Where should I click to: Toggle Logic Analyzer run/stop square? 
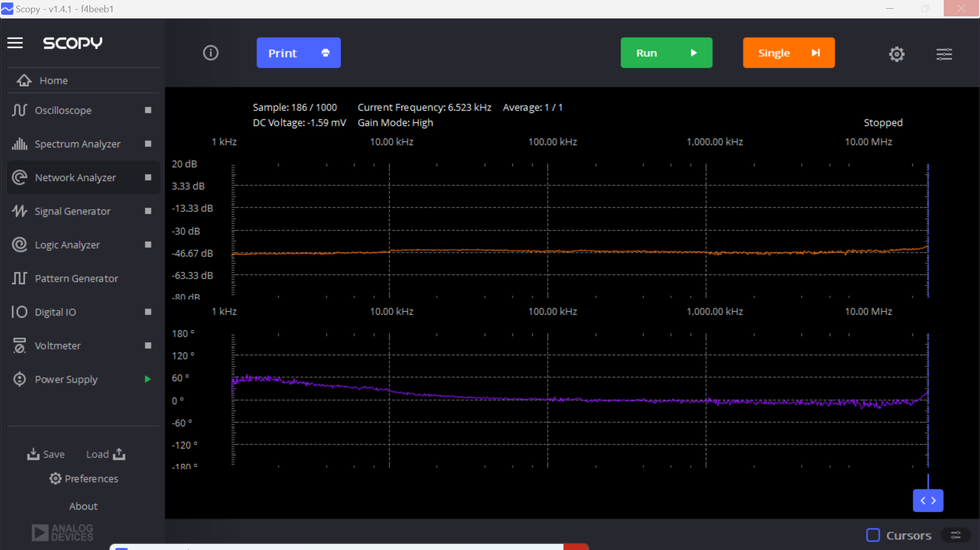tap(148, 245)
